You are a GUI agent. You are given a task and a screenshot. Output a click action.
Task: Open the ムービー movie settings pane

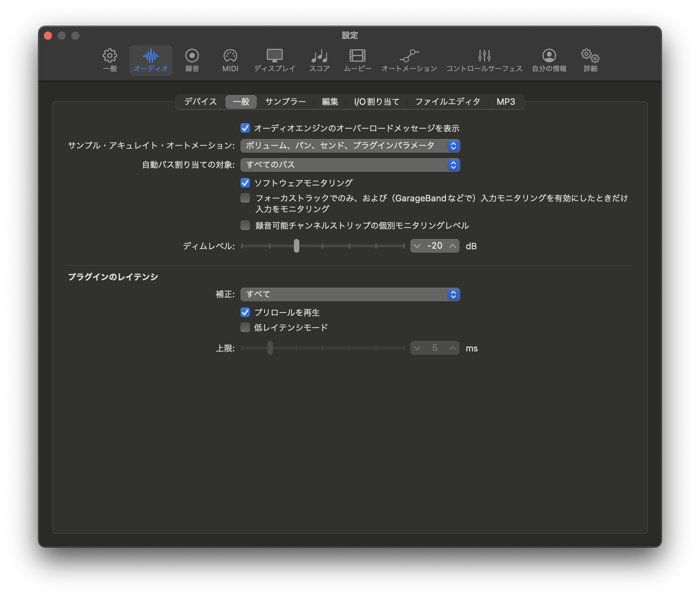[357, 60]
